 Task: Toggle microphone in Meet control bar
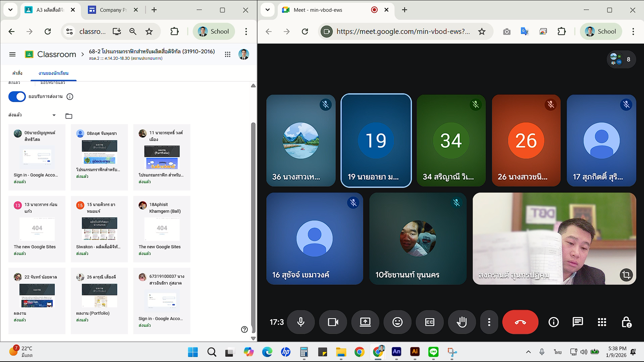point(301,322)
